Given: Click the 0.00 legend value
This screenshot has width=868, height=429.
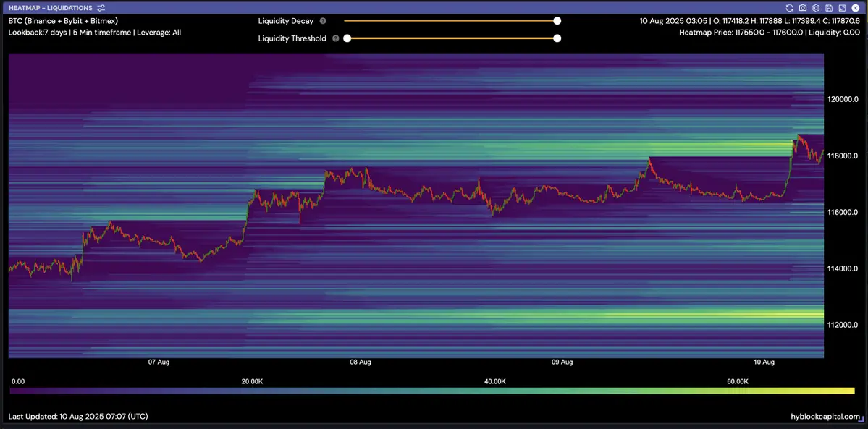Looking at the screenshot, I should [x=17, y=381].
